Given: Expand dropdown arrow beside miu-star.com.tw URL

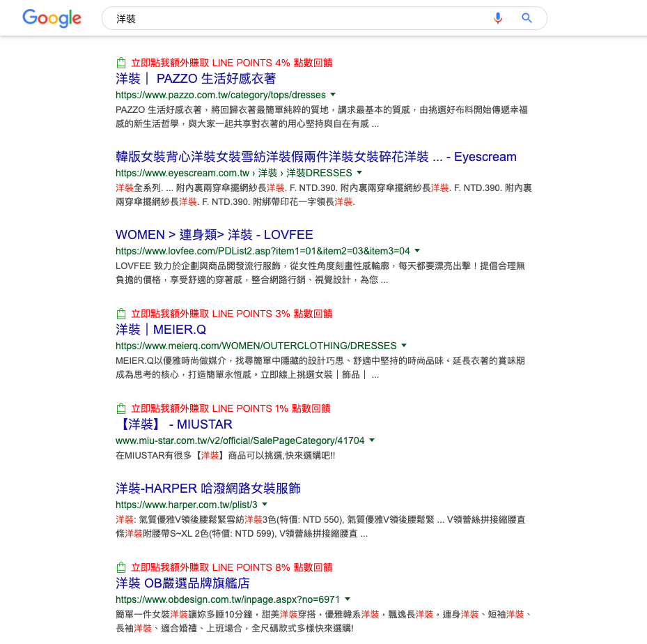Looking at the screenshot, I should [372, 440].
